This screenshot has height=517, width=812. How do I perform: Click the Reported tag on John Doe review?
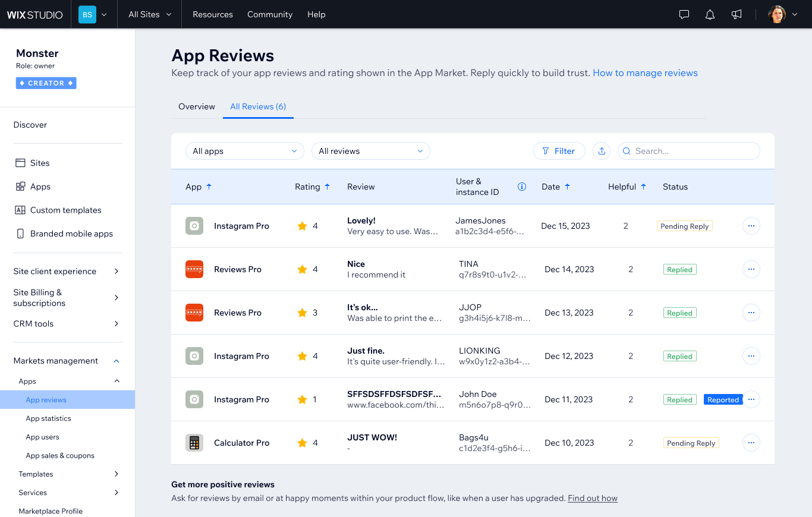pos(723,399)
